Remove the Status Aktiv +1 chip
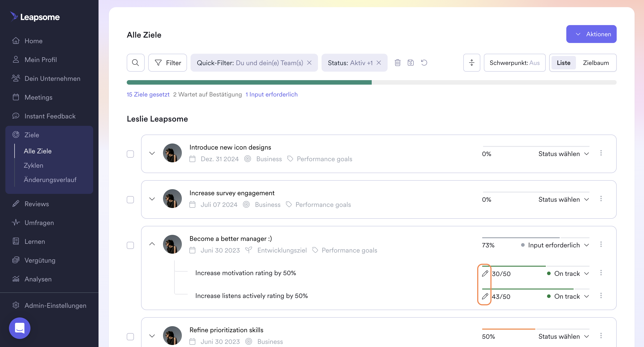This screenshot has height=347, width=644. (379, 63)
